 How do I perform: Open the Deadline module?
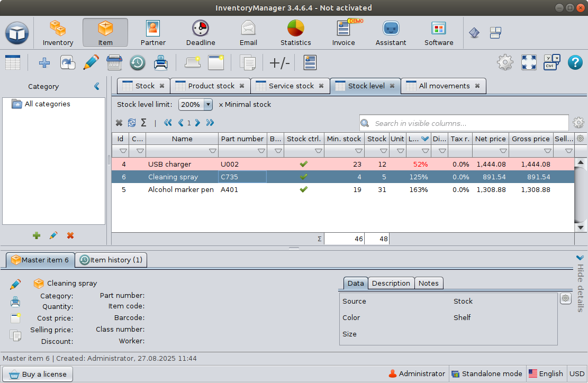(x=201, y=33)
